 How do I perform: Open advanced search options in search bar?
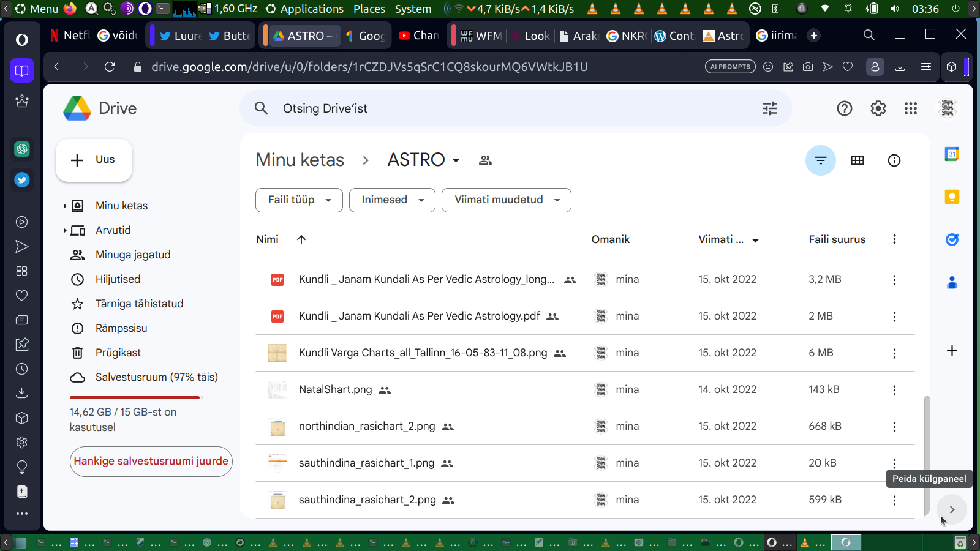pos(769,108)
